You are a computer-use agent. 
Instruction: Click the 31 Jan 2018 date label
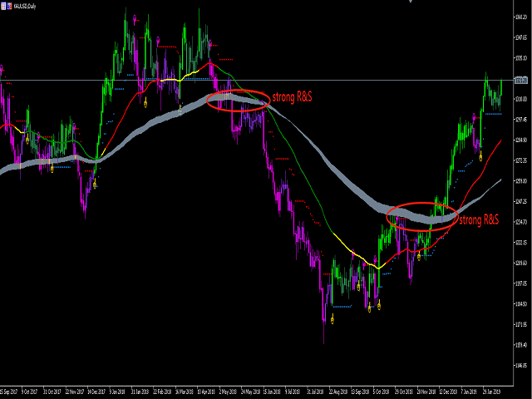pyautogui.click(x=140, y=392)
